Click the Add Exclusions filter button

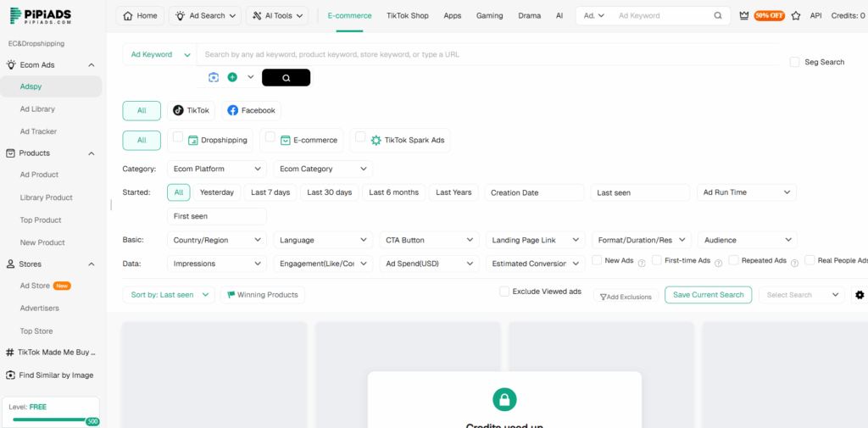[x=626, y=297]
